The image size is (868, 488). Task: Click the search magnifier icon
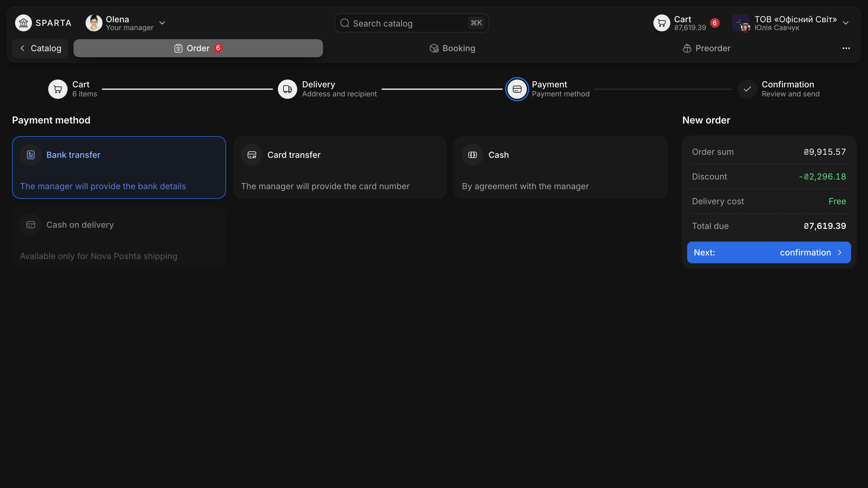tap(344, 23)
